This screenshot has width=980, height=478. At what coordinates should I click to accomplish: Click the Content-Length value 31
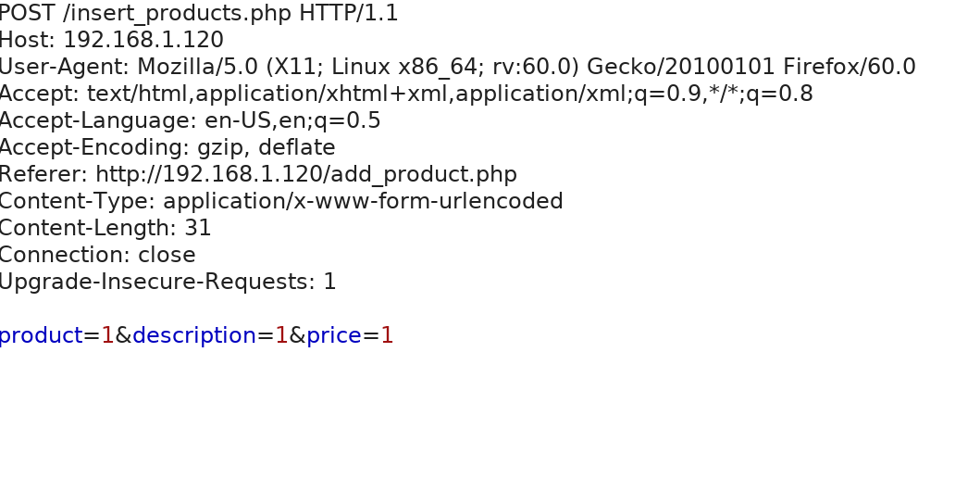(198, 229)
